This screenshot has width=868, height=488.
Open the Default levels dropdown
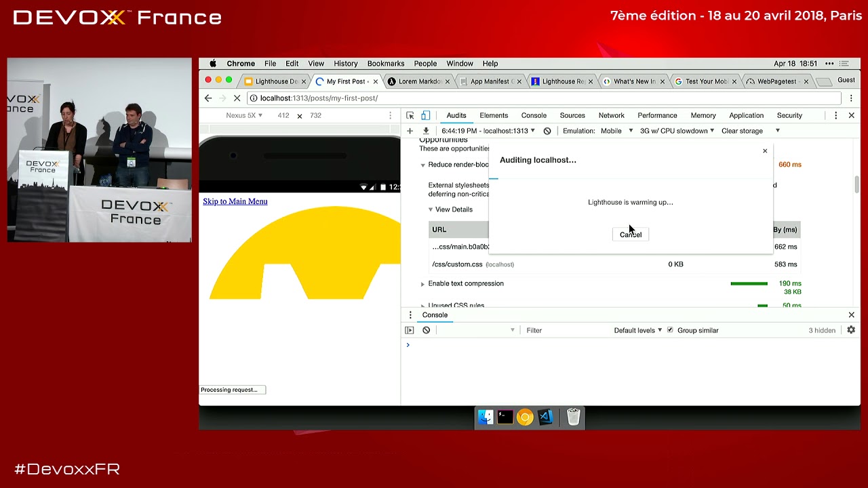coord(638,331)
